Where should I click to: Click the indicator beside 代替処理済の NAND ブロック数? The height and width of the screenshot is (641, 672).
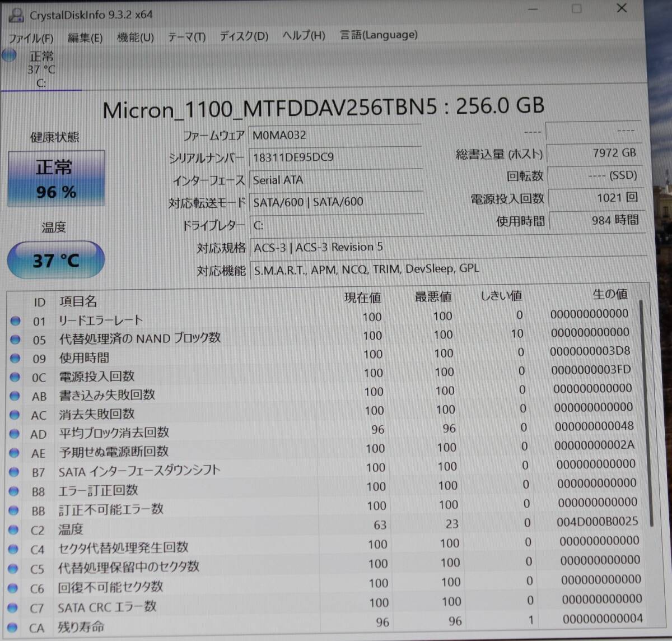16,338
